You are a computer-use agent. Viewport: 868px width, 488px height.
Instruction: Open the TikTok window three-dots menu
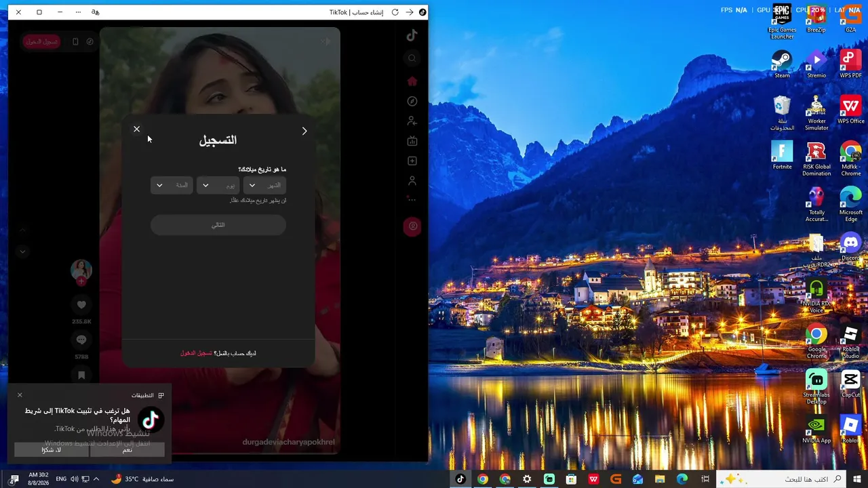pyautogui.click(x=78, y=12)
